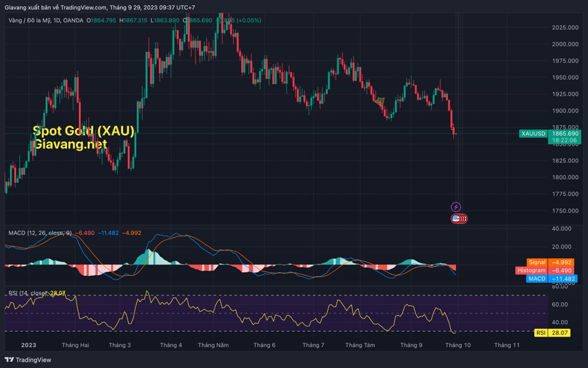Click the 1750.000 price scale level
Viewport: 588px width, 368px height.
point(565,211)
